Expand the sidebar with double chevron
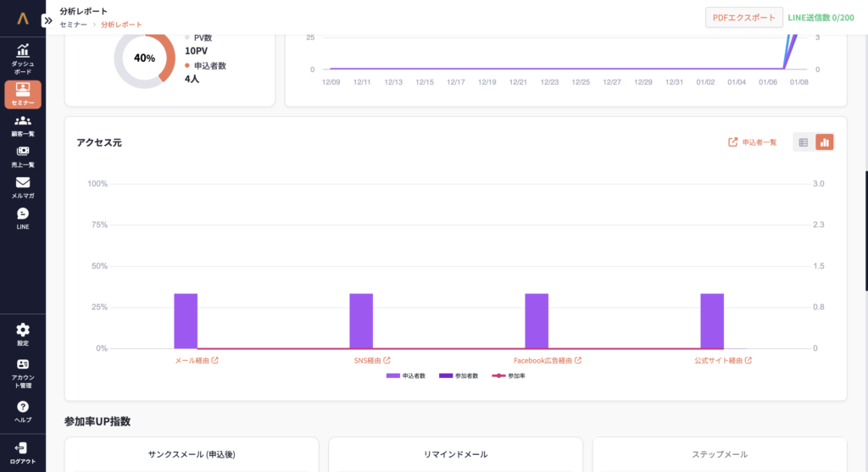 [48, 20]
